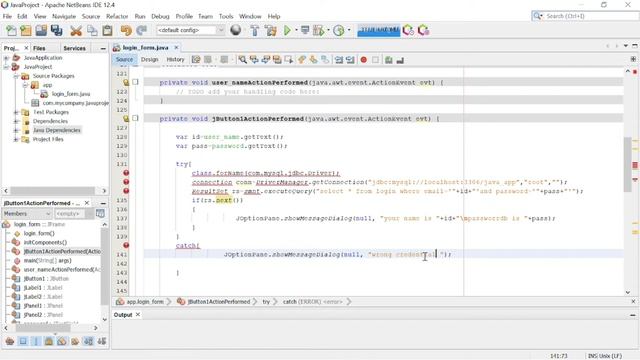Image resolution: width=640 pixels, height=360 pixels.
Task: Open the Refactor menu
Action: [x=117, y=16]
